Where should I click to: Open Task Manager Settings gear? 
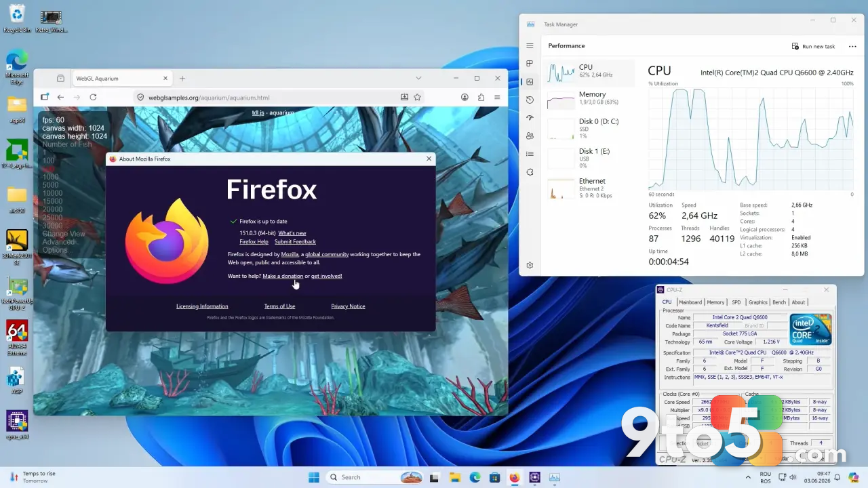[530, 265]
